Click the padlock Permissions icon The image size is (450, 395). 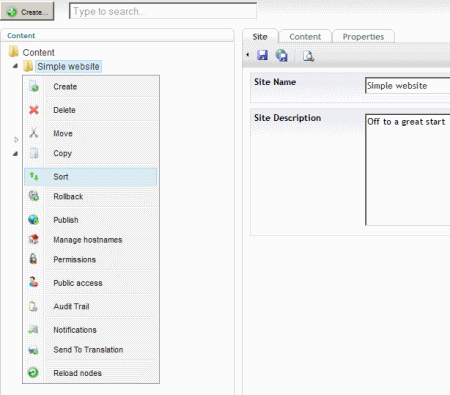[x=33, y=259]
